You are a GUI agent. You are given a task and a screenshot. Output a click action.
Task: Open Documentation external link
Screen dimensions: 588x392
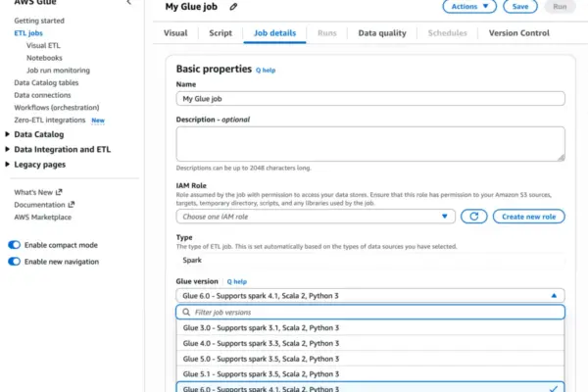44,205
